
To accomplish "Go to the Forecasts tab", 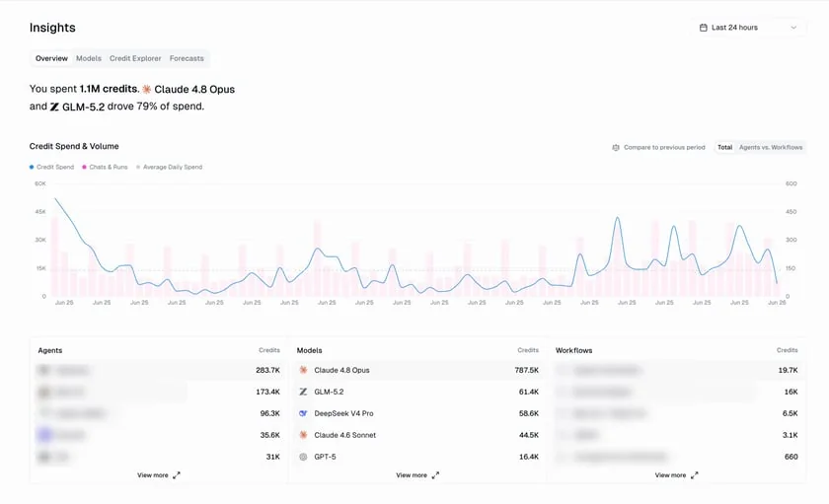I will (x=187, y=58).
